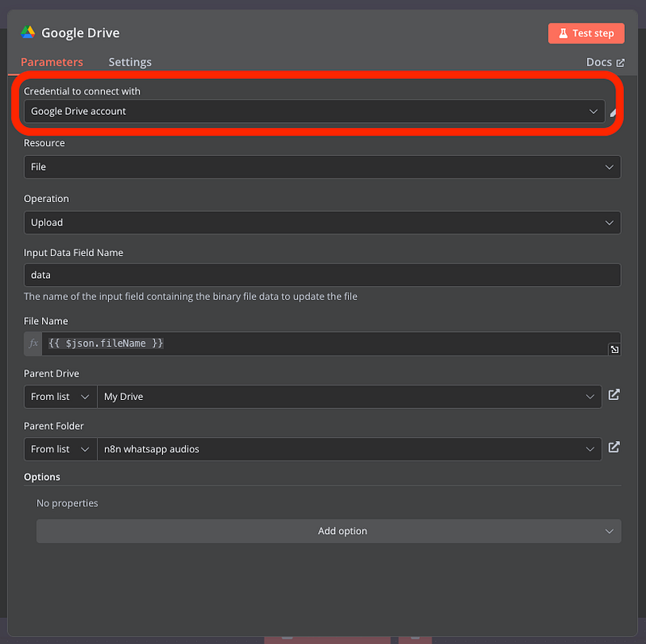
Task: Open the Parent Drive external link icon
Action: pos(614,395)
